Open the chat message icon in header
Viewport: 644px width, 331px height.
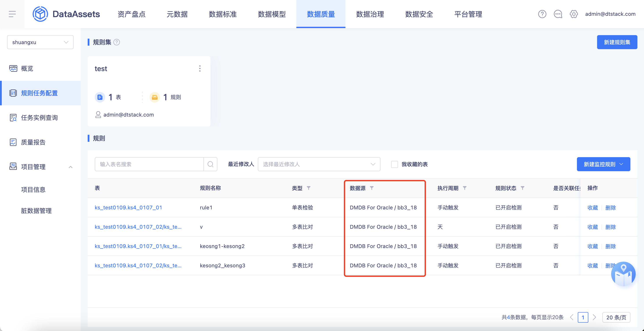click(558, 14)
